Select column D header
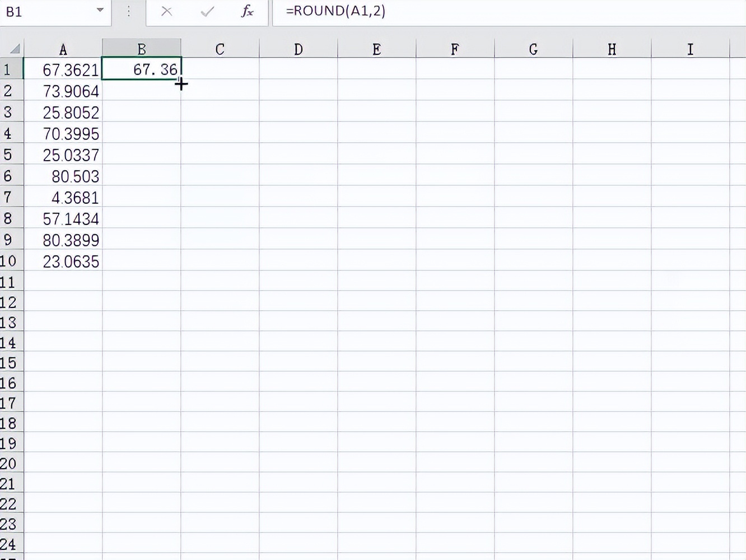 point(299,49)
